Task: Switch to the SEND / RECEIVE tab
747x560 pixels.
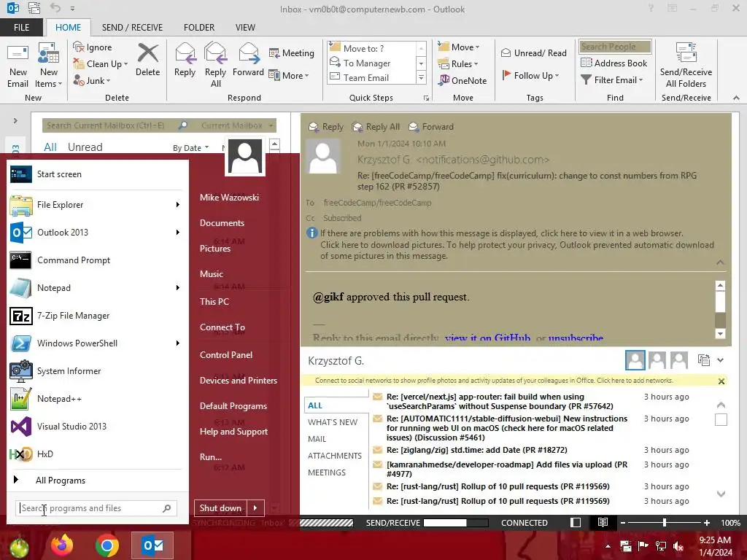Action: point(132,28)
